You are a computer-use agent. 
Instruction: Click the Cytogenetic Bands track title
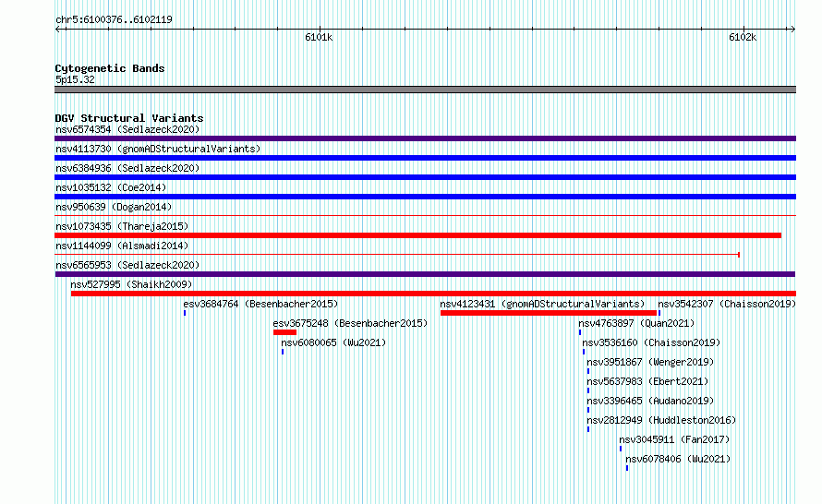coord(110,68)
